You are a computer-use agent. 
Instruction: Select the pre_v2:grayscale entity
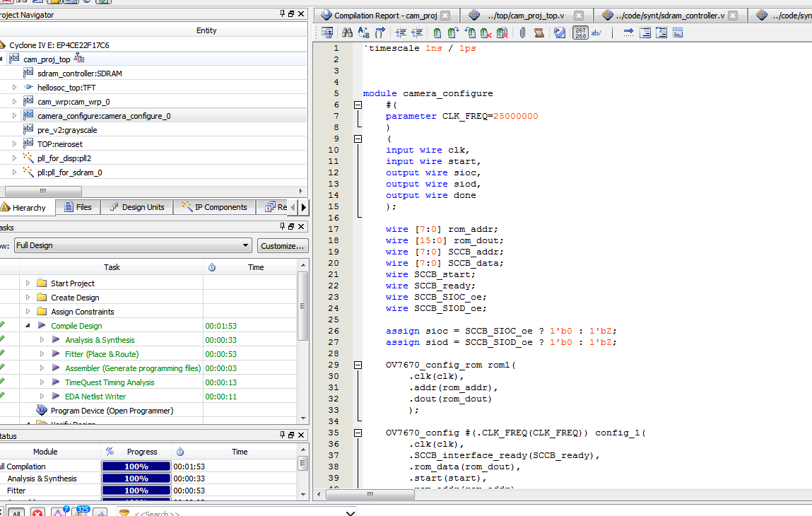click(x=67, y=130)
